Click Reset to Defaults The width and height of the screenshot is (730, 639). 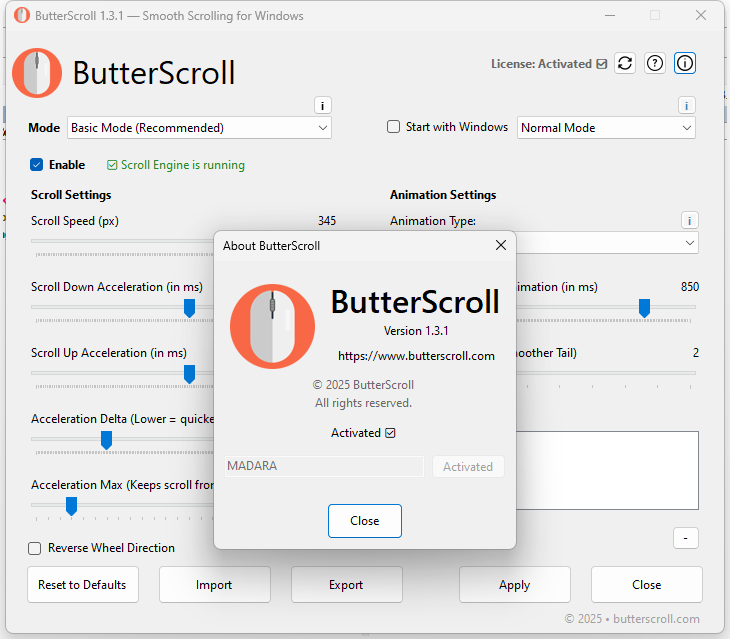tap(83, 585)
